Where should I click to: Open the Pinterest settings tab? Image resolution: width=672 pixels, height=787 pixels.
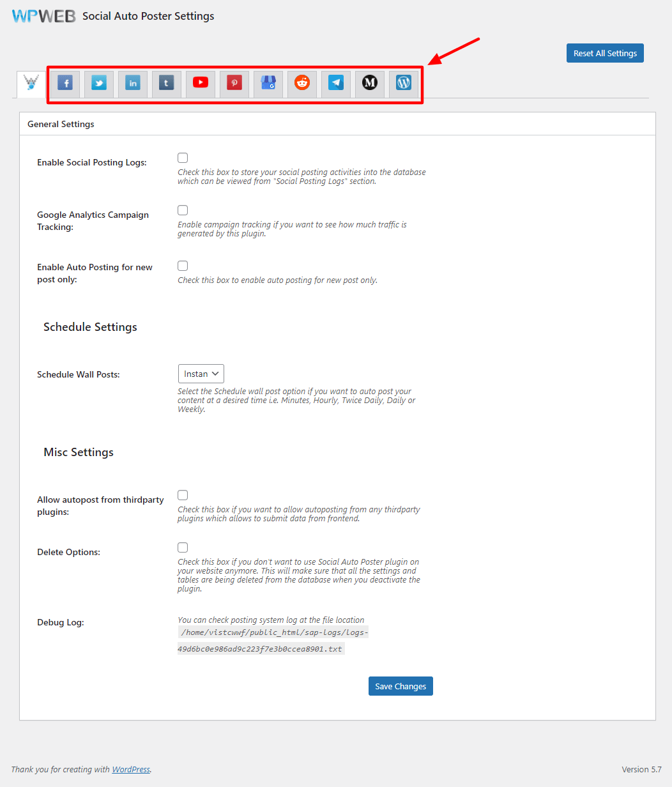(x=234, y=83)
